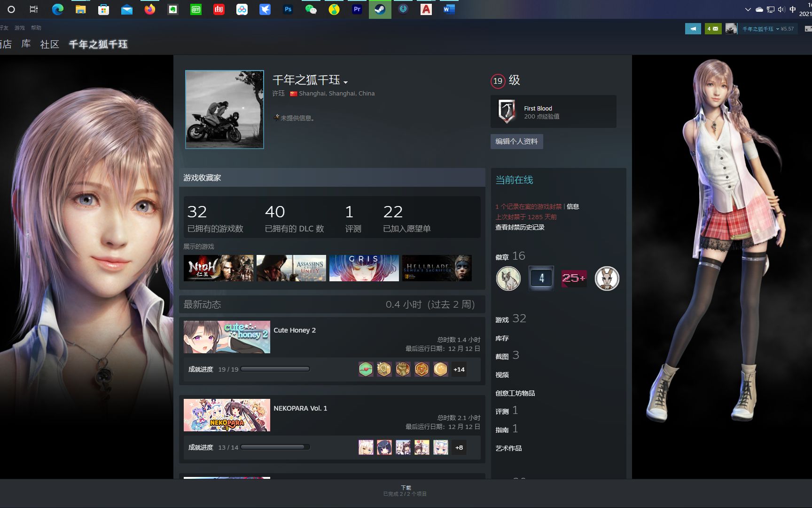Open 已拥有的游戏数 32 games owned
Screen dimensions: 812x508
[215, 219]
